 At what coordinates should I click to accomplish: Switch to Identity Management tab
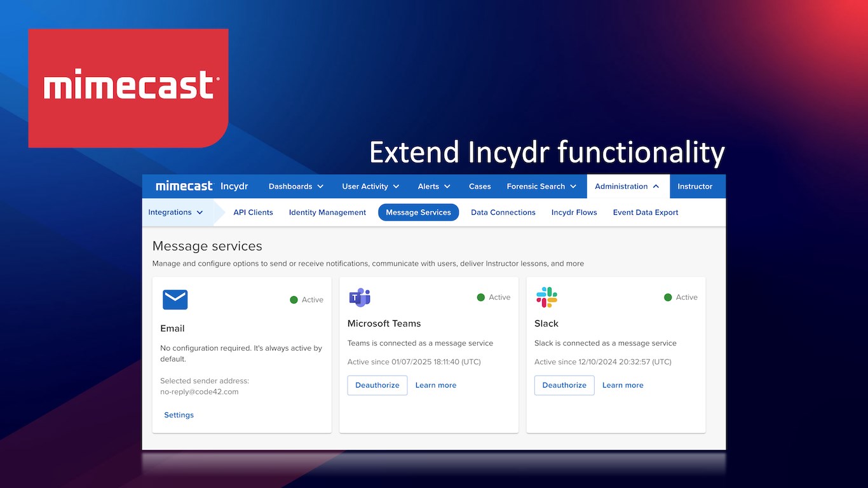(327, 212)
